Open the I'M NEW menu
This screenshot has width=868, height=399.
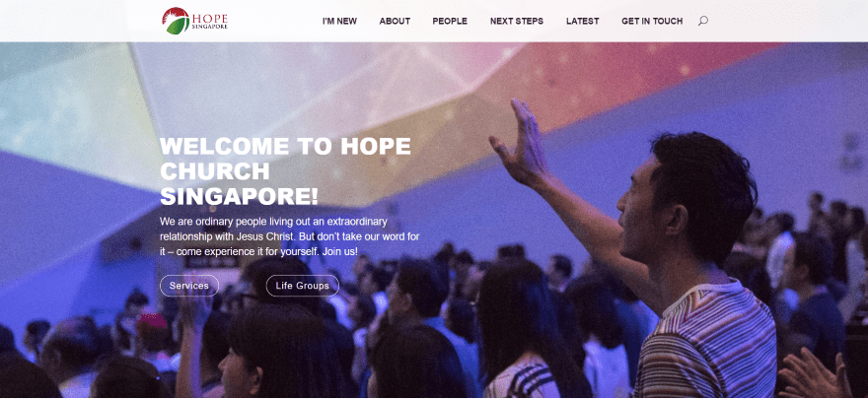339,21
